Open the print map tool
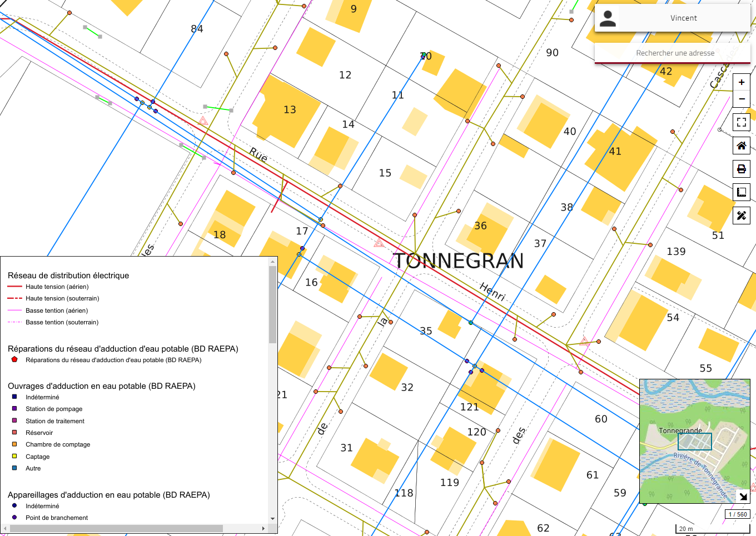This screenshot has height=536, width=756. click(x=741, y=169)
